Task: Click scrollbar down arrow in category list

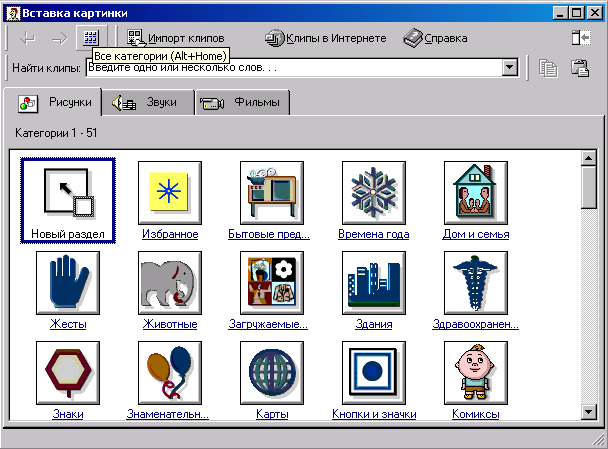Action: coord(589,412)
